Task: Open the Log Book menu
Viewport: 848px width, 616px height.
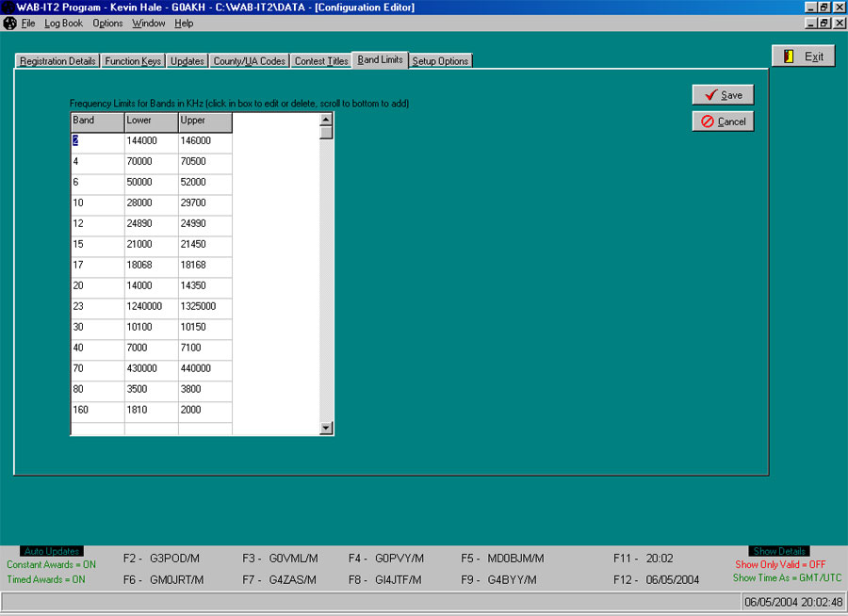Action: (62, 23)
